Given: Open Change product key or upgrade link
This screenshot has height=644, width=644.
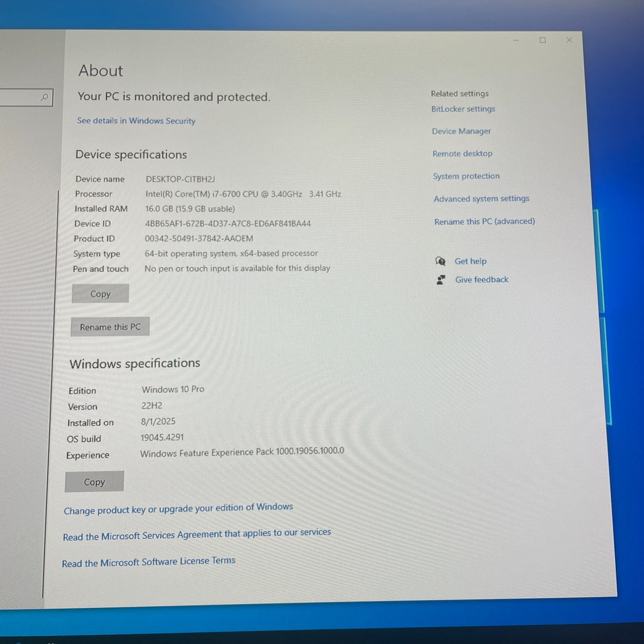Looking at the screenshot, I should point(178,509).
